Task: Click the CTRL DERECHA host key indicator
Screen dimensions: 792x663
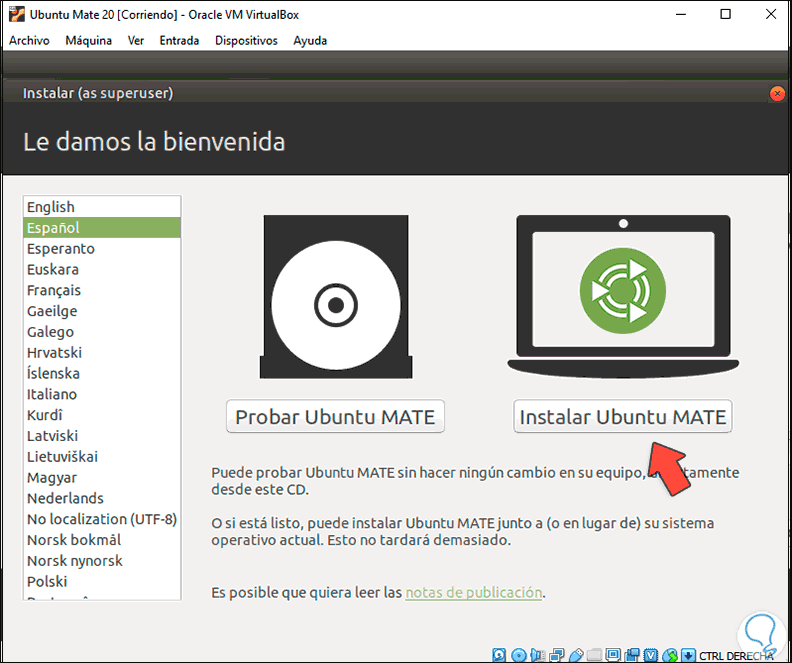Action: 736,655
